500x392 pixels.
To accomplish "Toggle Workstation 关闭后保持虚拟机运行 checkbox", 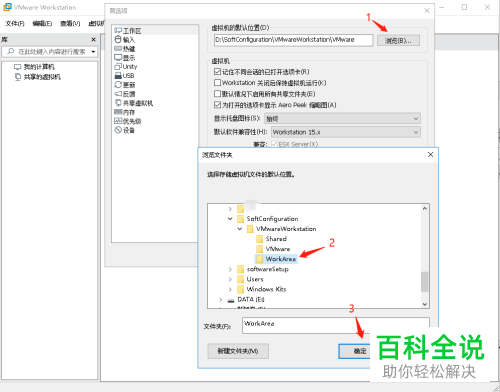I will coord(217,83).
